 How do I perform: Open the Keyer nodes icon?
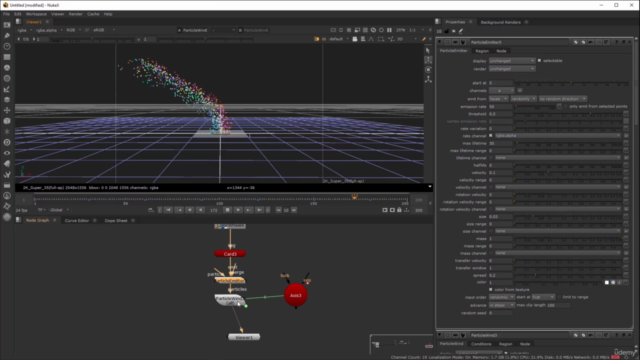[x=7, y=89]
